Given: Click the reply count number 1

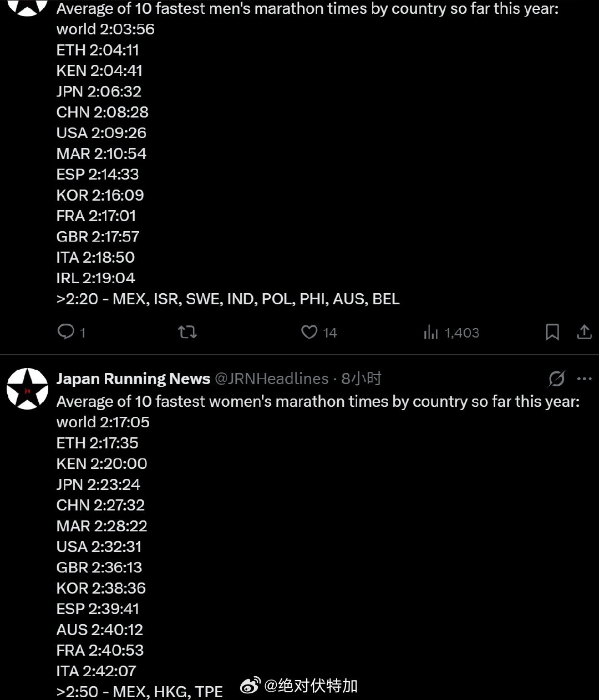Looking at the screenshot, I should 83,333.
